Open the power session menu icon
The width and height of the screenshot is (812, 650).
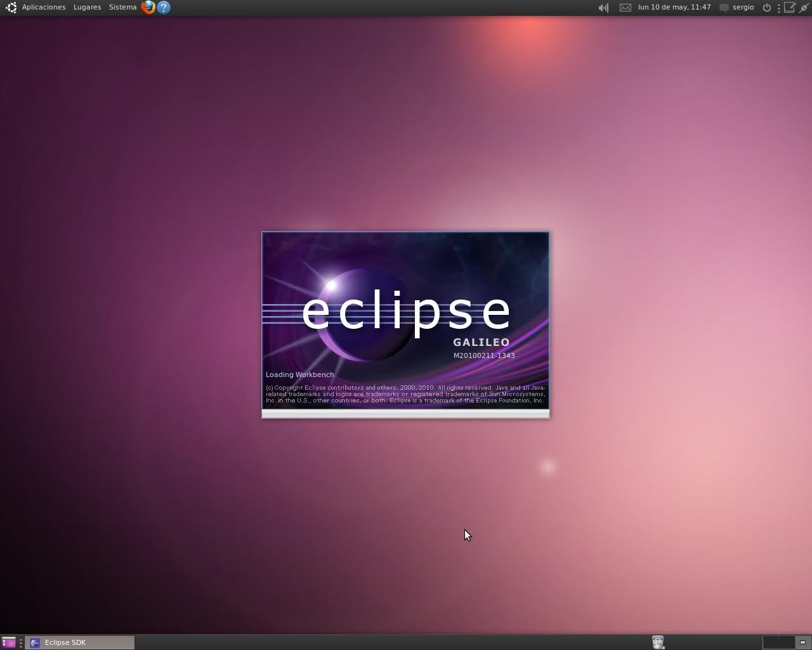[x=766, y=8]
